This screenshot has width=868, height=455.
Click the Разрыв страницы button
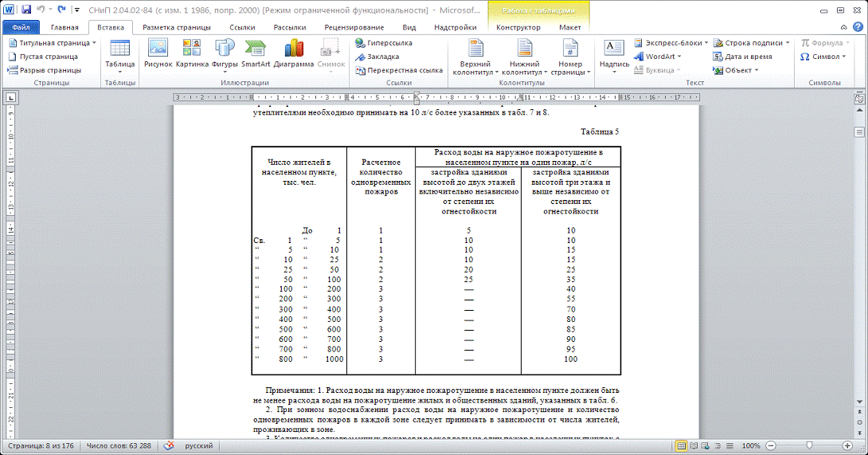click(x=45, y=70)
